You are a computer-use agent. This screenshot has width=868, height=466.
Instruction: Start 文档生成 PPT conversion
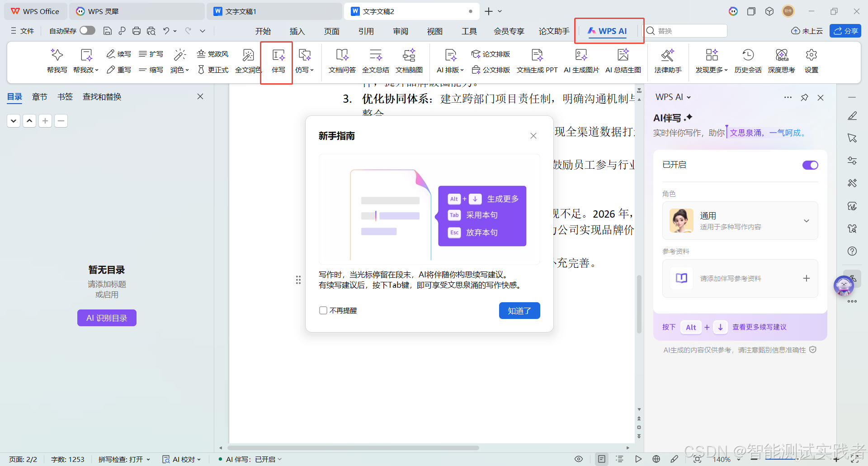(x=537, y=61)
